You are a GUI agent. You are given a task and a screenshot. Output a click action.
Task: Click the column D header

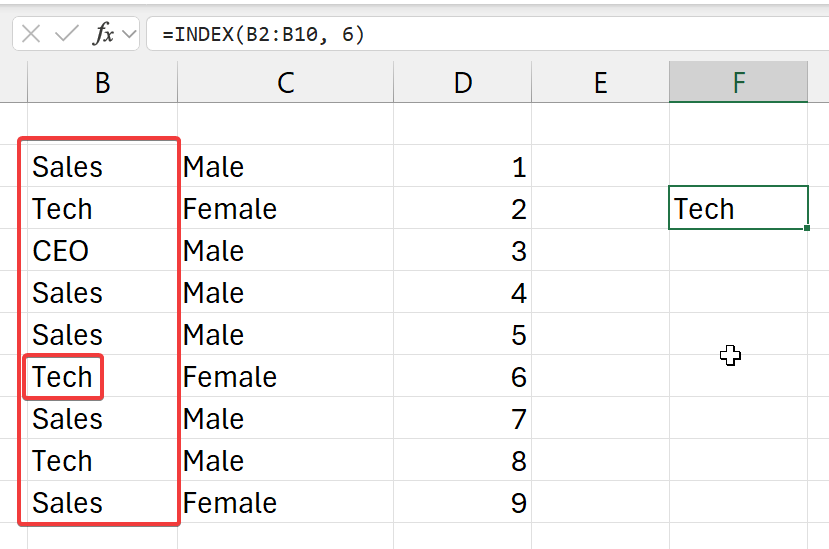tap(462, 83)
